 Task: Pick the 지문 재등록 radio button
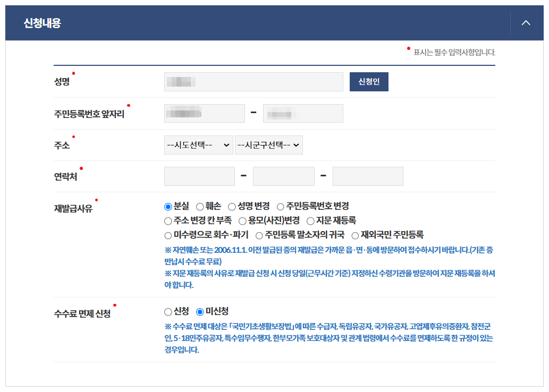tap(310, 221)
